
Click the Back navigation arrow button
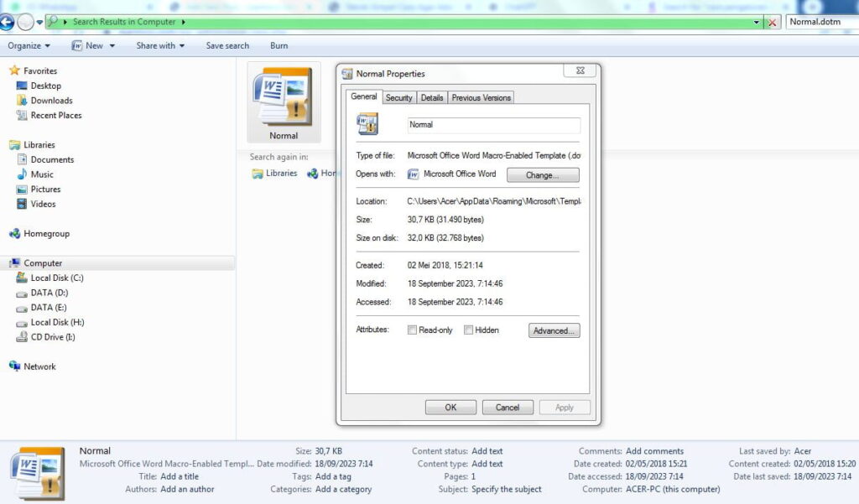6,22
